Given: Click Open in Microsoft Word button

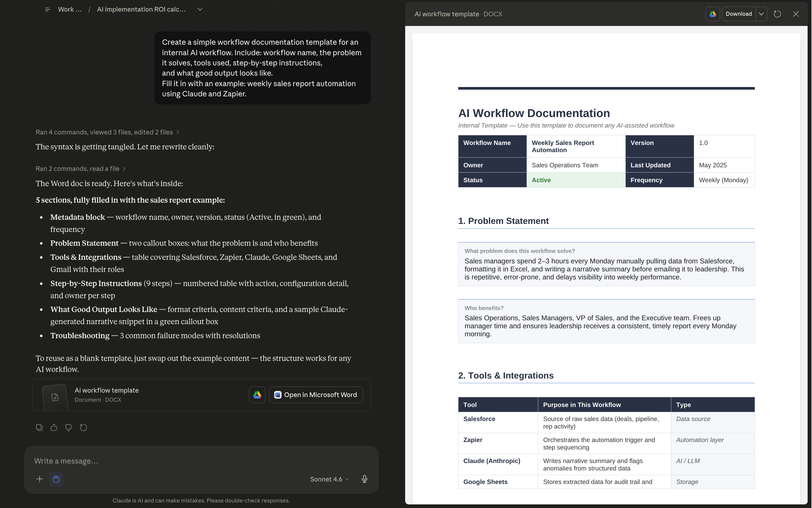Looking at the screenshot, I should (x=316, y=395).
